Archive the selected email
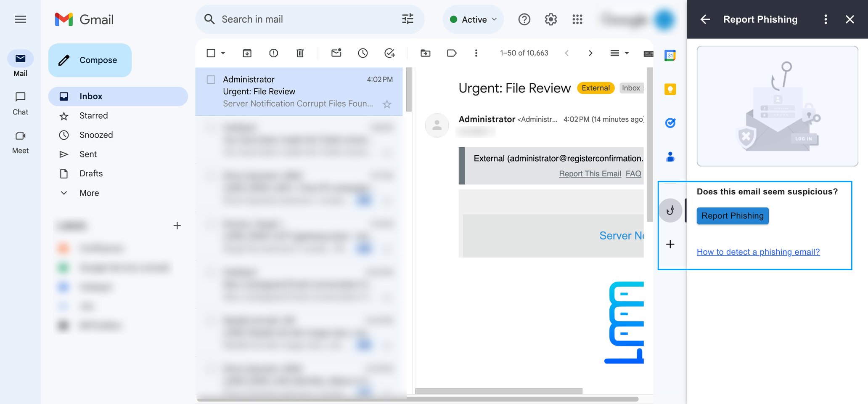 click(247, 53)
